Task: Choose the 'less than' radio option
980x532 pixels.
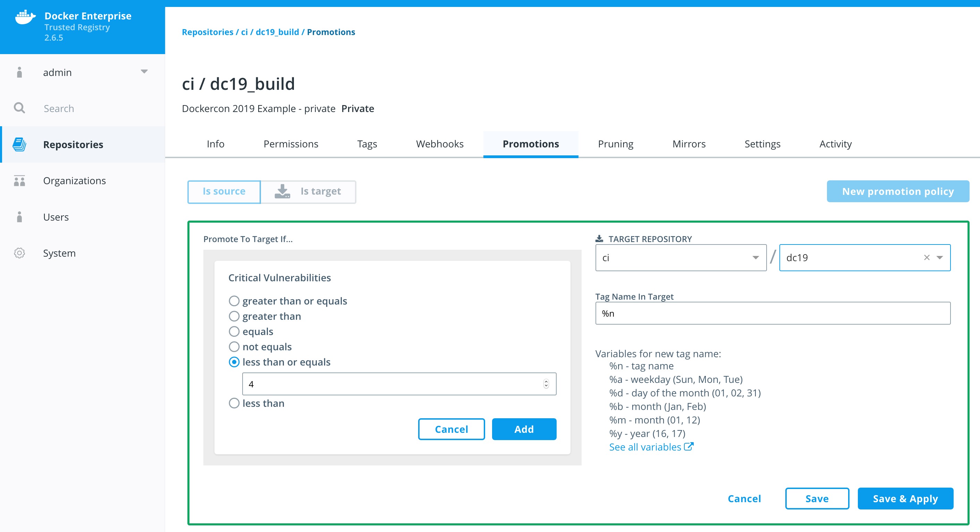Action: pyautogui.click(x=234, y=403)
